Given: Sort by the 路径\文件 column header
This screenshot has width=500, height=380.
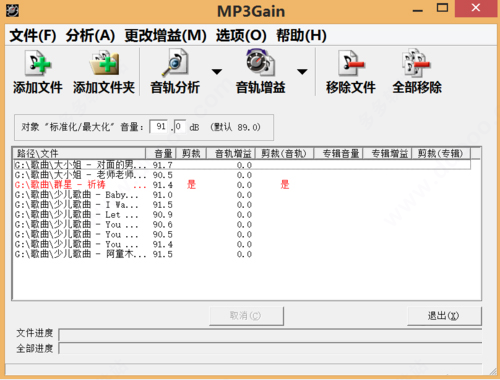Looking at the screenshot, I should [79, 154].
